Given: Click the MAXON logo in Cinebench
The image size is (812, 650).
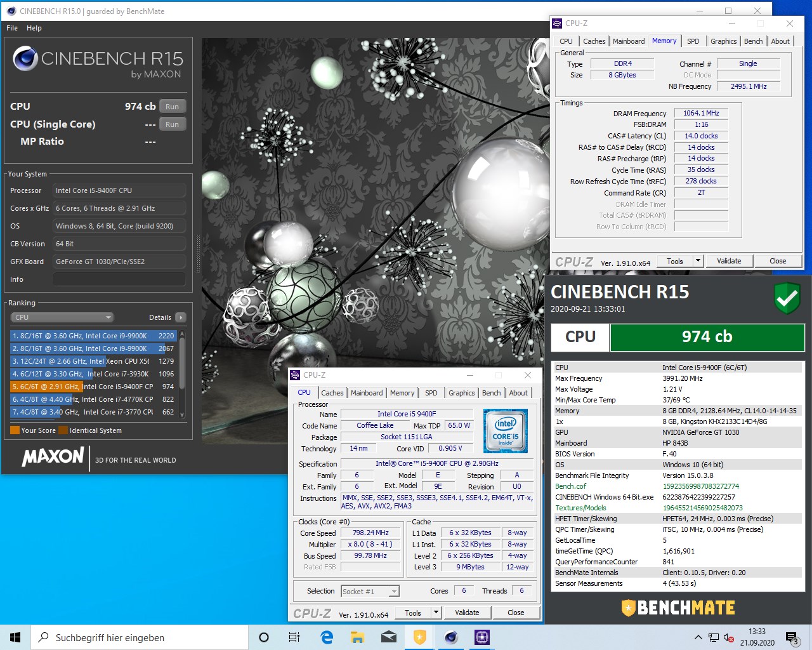Looking at the screenshot, I should point(53,456).
